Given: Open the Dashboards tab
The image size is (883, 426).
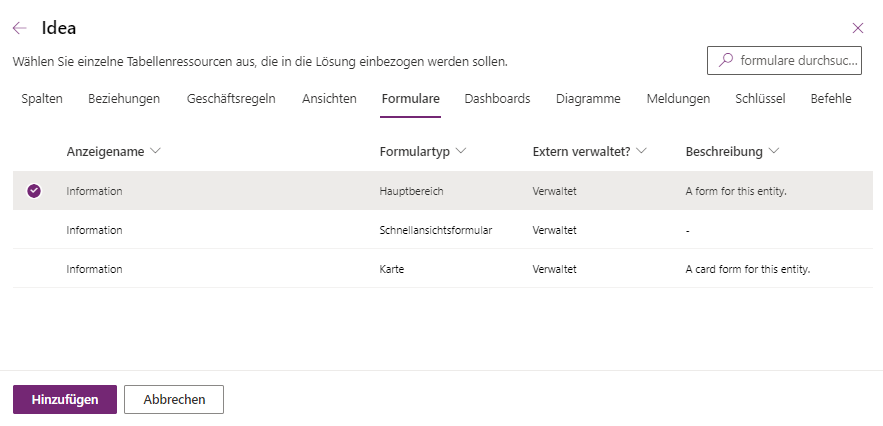Looking at the screenshot, I should (497, 99).
